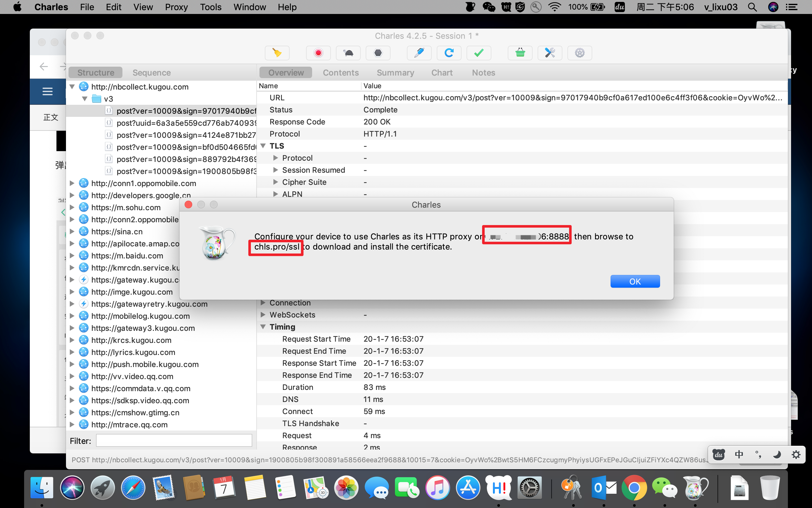Open the Tools menu
Image resolution: width=812 pixels, height=508 pixels.
tap(211, 7)
